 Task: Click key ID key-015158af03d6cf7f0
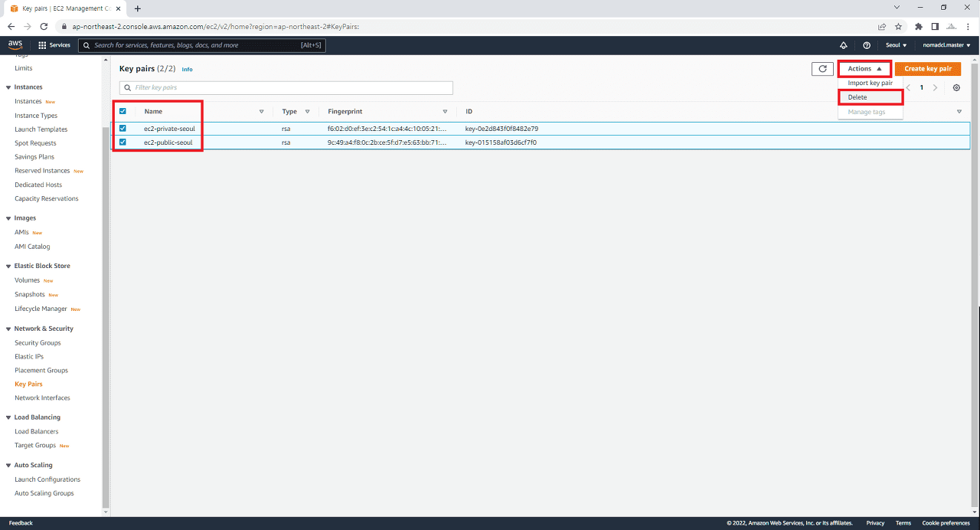501,142
